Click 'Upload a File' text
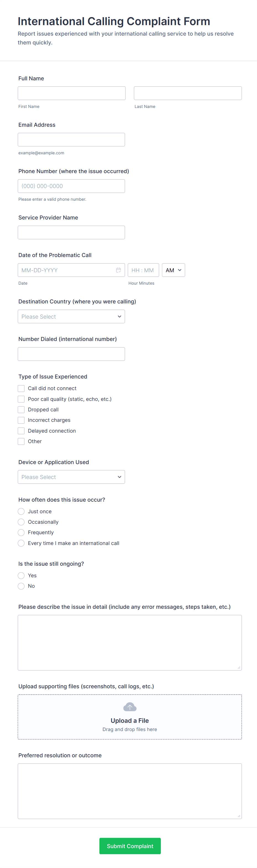257x868 pixels. pyautogui.click(x=130, y=720)
